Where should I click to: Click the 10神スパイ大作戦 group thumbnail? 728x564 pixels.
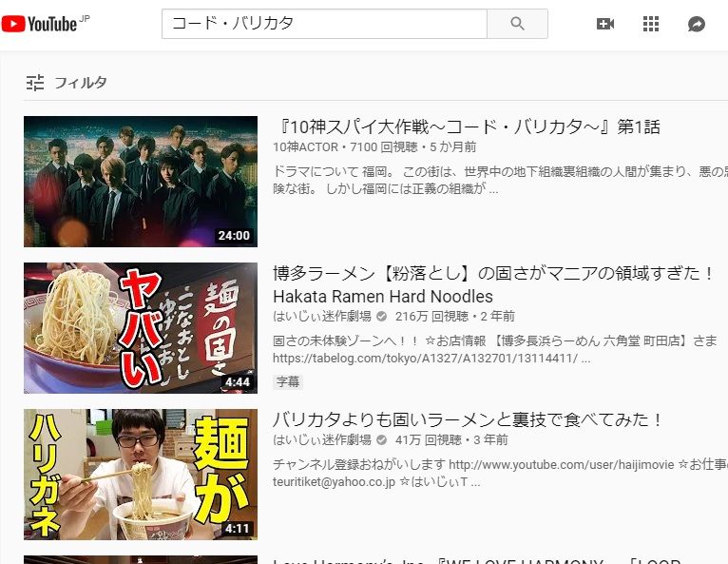tap(141, 182)
